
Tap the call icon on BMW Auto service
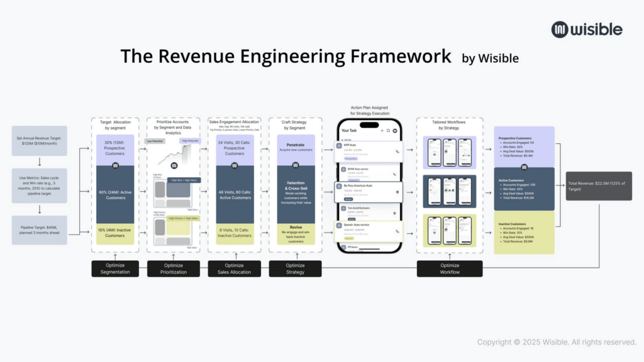395,174
